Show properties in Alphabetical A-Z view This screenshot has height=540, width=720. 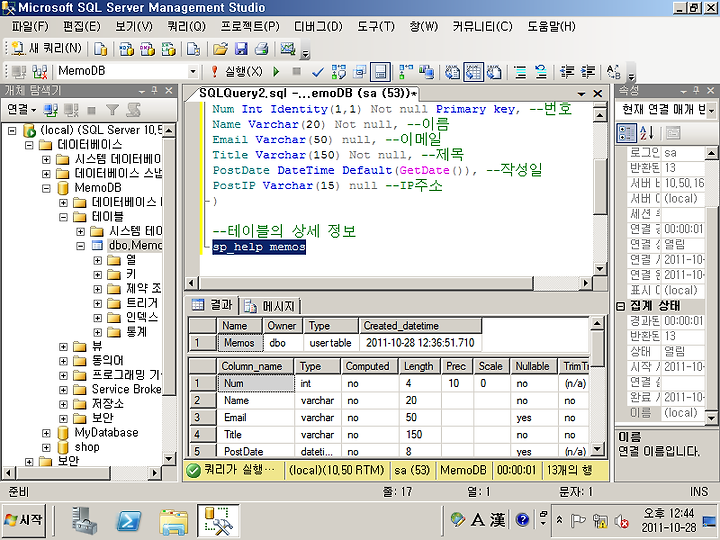point(647,133)
